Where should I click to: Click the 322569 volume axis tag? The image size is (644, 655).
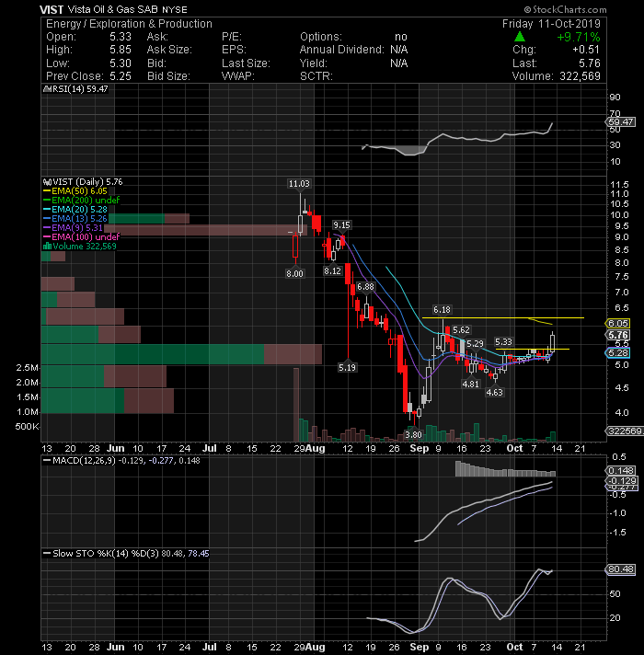(625, 431)
